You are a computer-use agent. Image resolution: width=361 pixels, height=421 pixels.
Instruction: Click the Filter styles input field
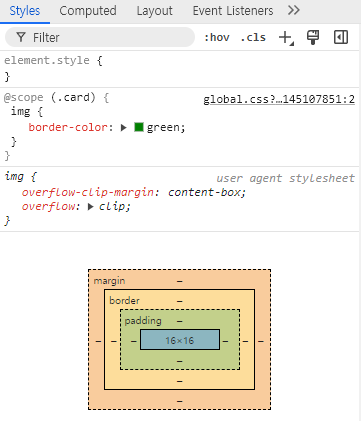click(100, 37)
